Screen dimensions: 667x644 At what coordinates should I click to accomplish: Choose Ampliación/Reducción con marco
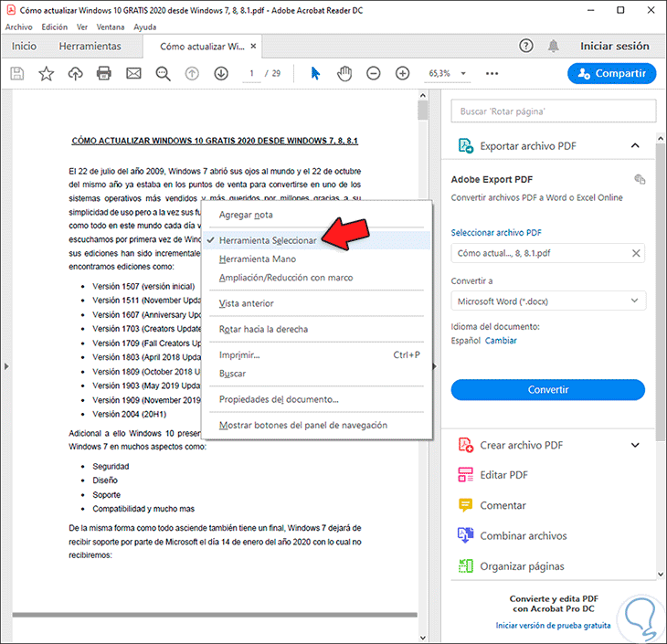(316, 278)
